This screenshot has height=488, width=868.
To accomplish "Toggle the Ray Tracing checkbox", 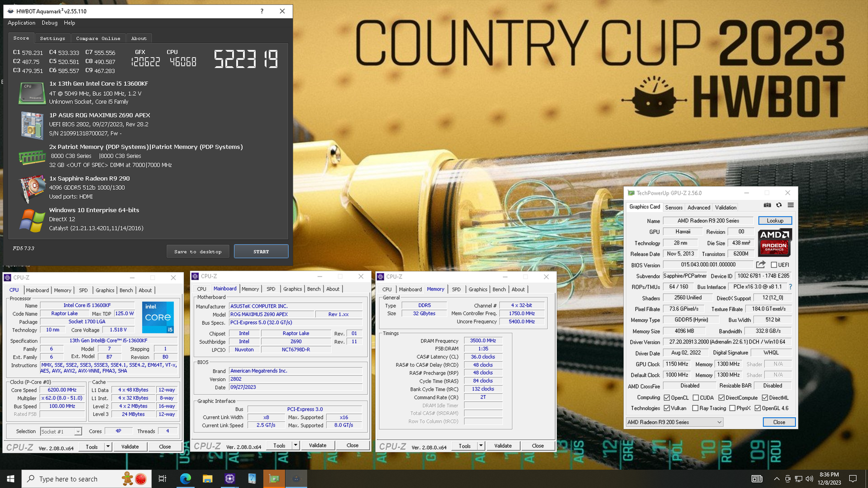I will tap(695, 408).
